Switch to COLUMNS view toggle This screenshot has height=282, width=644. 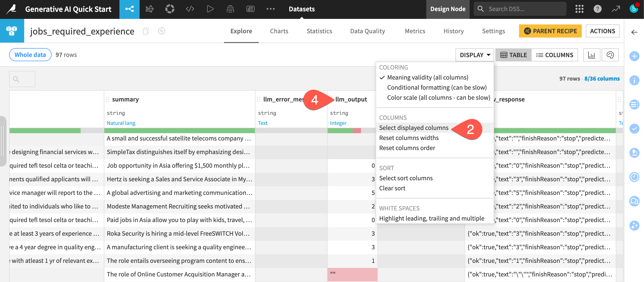[555, 55]
